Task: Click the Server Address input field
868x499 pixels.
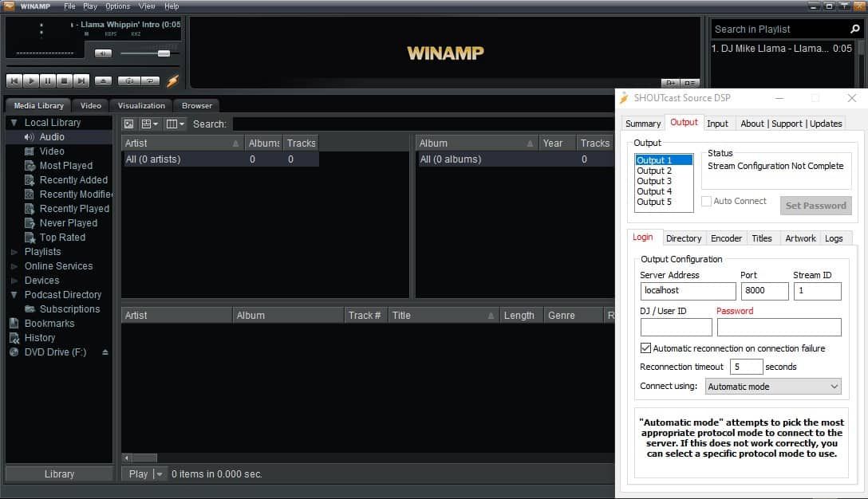Action: 687,291
